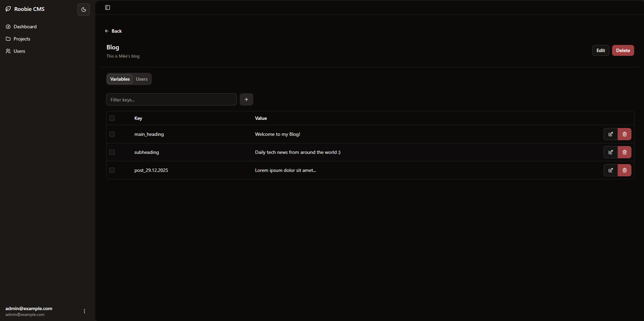Open Projects in the sidebar

[22, 39]
